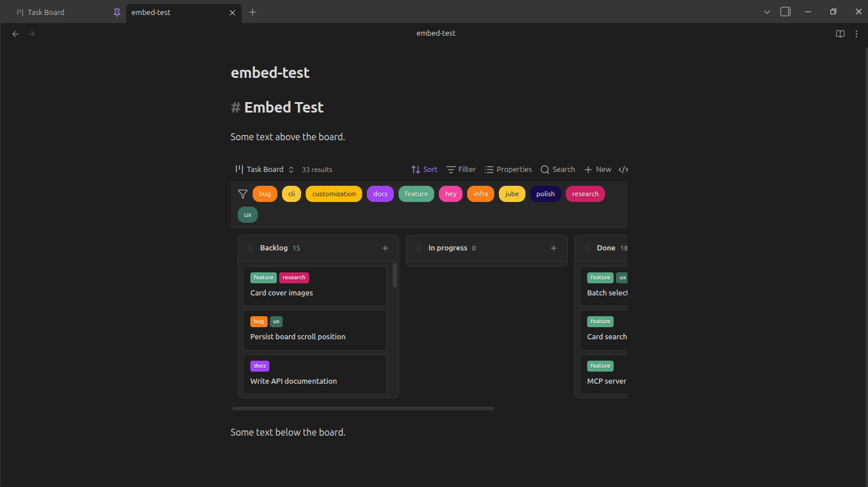Open the tab list dropdown chevron
Image resolution: width=868 pixels, height=487 pixels.
pyautogui.click(x=766, y=12)
